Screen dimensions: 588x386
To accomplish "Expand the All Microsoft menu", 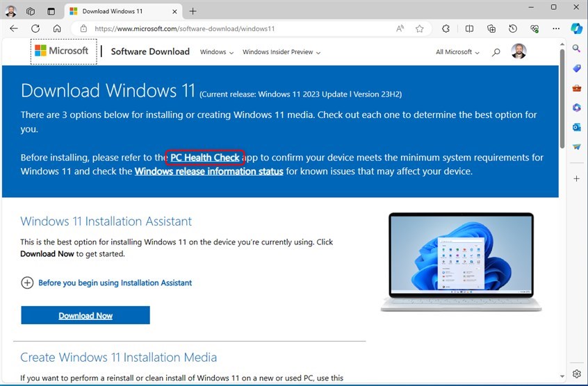I will tap(457, 52).
